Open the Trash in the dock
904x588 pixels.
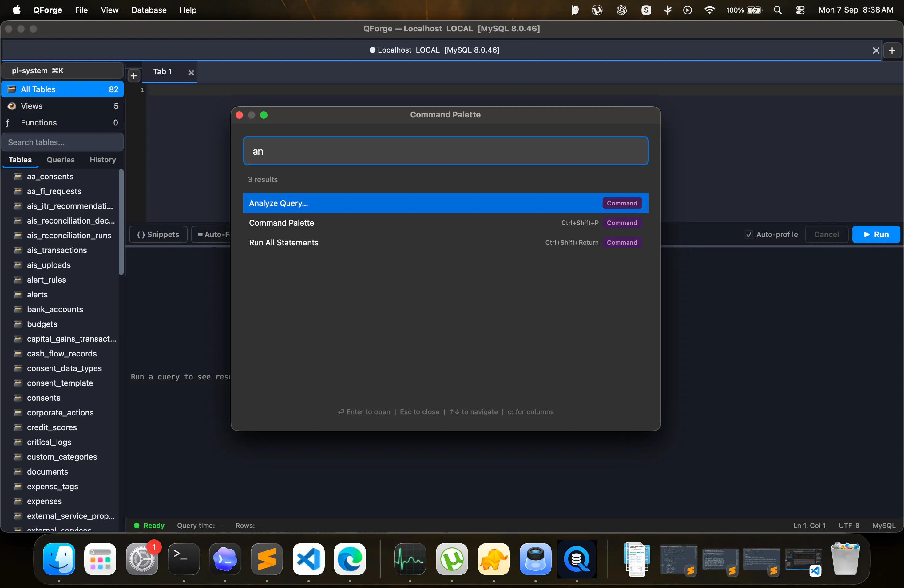(x=845, y=559)
